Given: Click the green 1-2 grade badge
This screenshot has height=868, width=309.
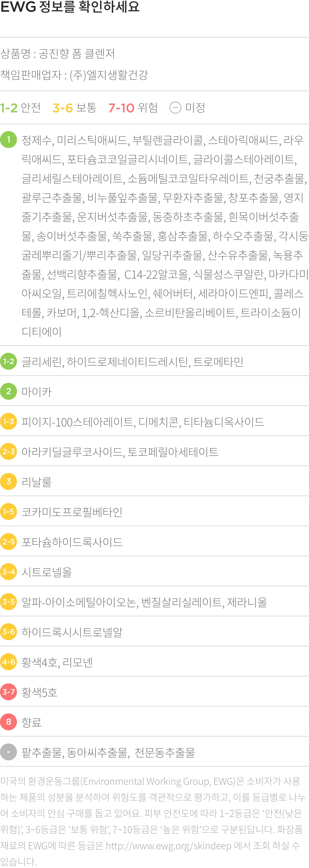Looking at the screenshot, I should [8, 361].
